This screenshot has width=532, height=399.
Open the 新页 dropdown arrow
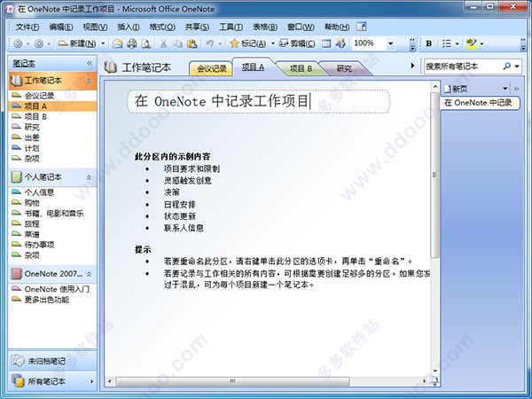pos(505,89)
